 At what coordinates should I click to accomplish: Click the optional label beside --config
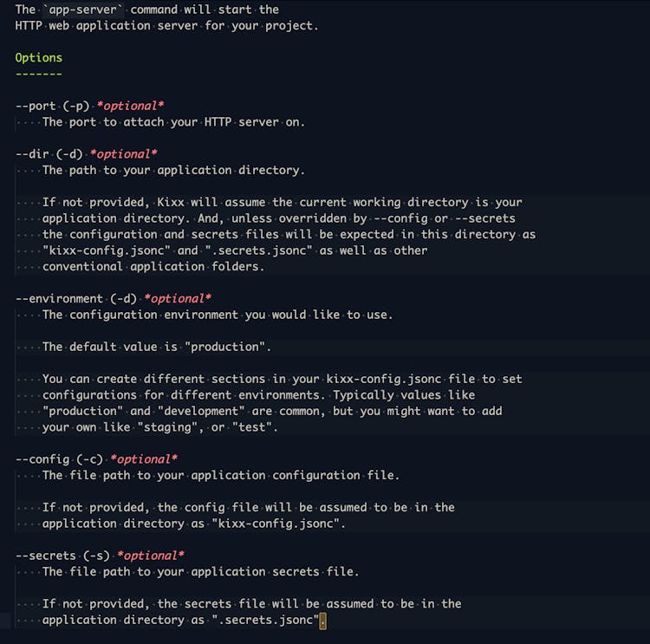coord(144,459)
